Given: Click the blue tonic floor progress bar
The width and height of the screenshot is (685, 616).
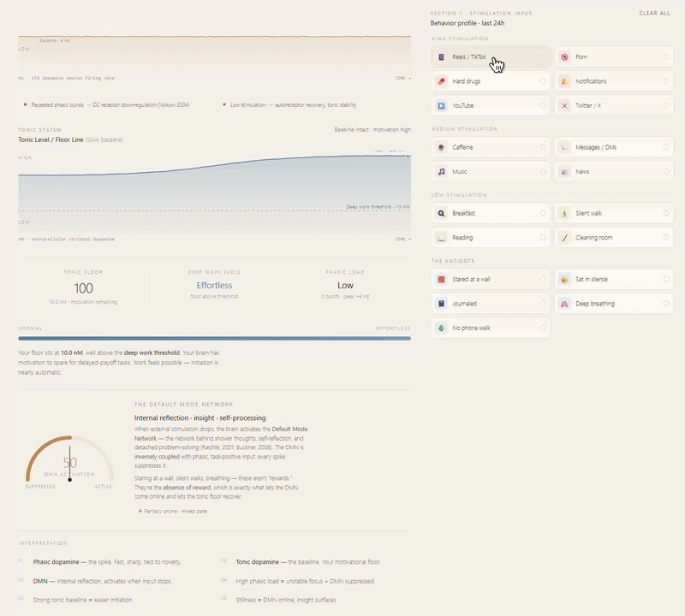Looking at the screenshot, I should pyautogui.click(x=214, y=339).
